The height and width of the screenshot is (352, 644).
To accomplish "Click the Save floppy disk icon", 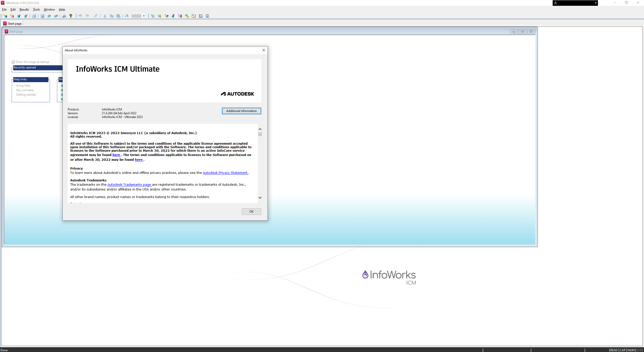I will 43,16.
